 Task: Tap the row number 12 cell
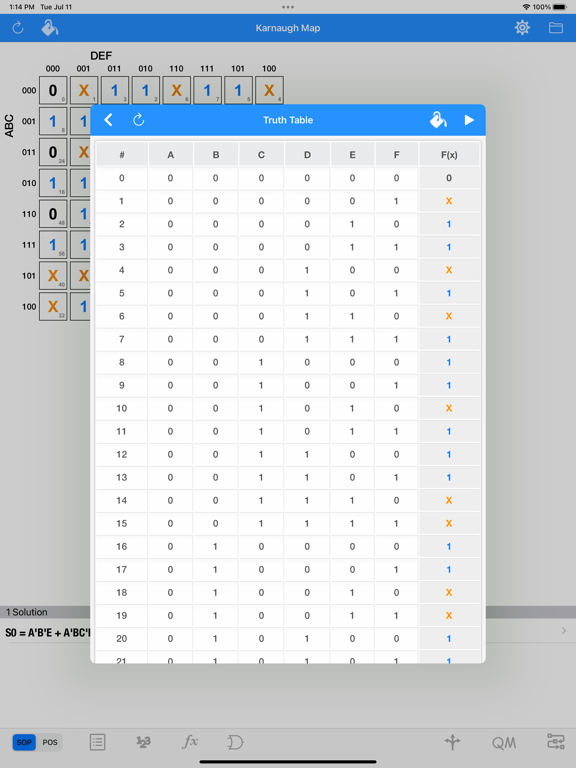click(x=121, y=455)
